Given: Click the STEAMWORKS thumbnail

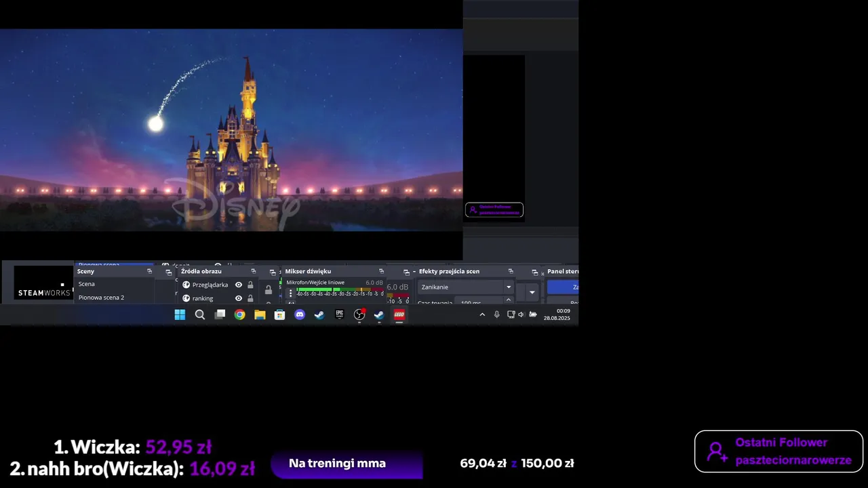Looking at the screenshot, I should point(43,283).
